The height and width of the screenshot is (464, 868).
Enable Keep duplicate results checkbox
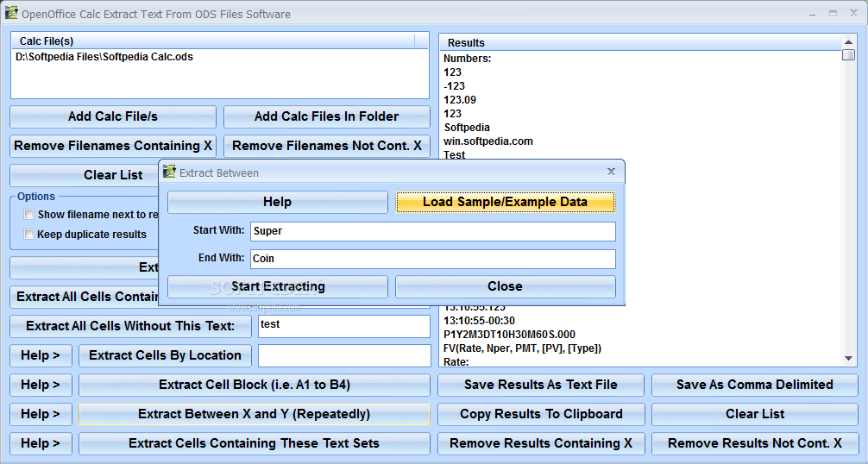[28, 234]
